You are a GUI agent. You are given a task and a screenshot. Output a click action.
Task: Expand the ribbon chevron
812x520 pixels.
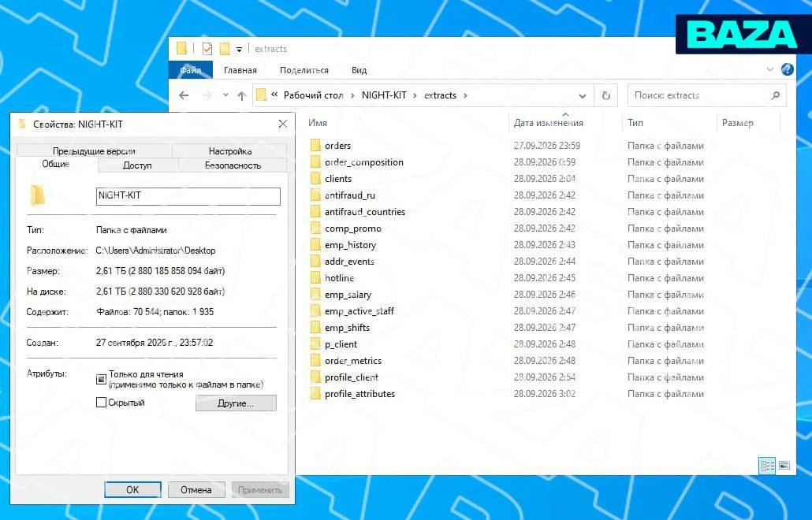(x=770, y=69)
